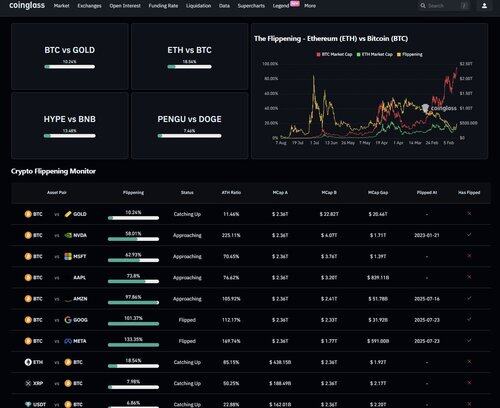Click the 2025-07-16 flipped date
This screenshot has width=500, height=408.
(427, 299)
